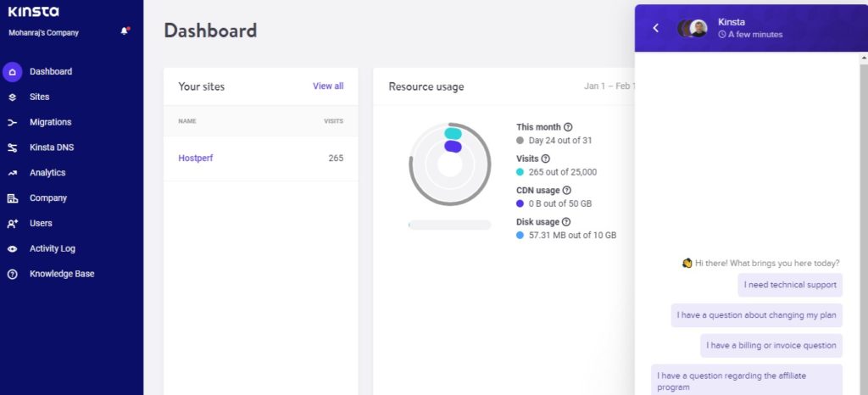Click the 57.31 MB out of 10 GB text
Image resolution: width=868 pixels, height=395 pixels.
pos(572,235)
